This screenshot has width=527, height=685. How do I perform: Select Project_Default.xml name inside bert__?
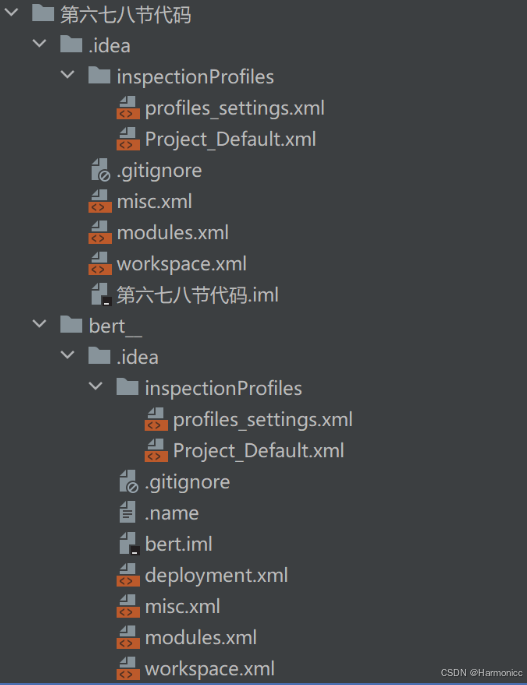259,451
